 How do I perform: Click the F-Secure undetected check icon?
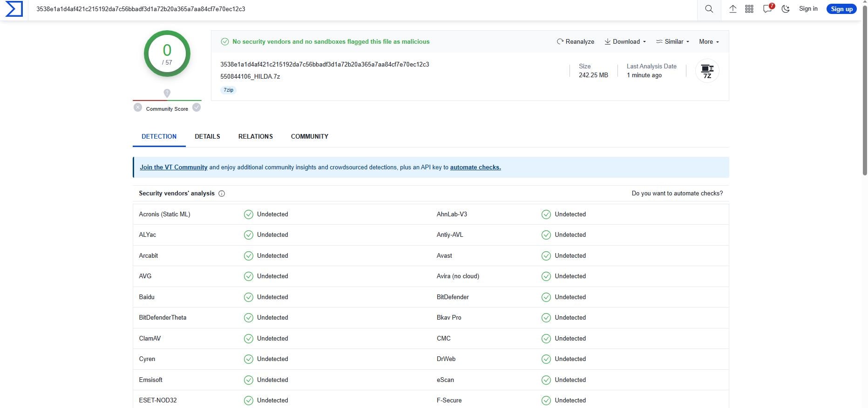coord(546,401)
